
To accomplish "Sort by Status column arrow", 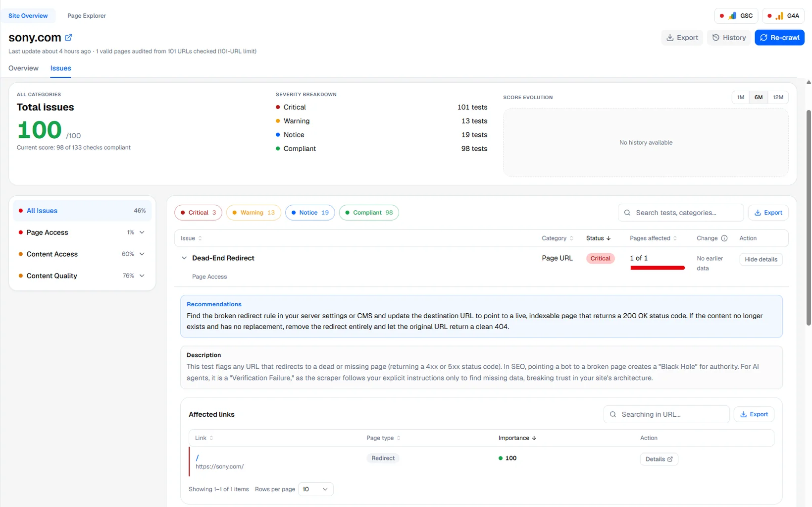I will 609,238.
